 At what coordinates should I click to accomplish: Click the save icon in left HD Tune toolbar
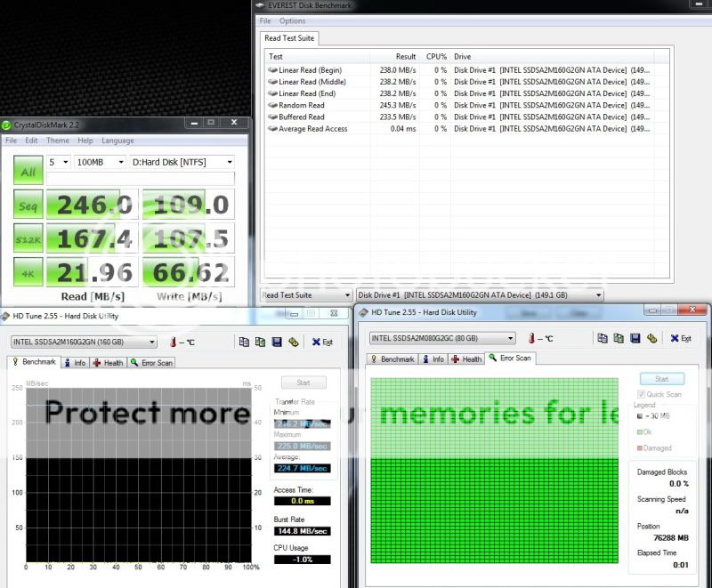277,342
